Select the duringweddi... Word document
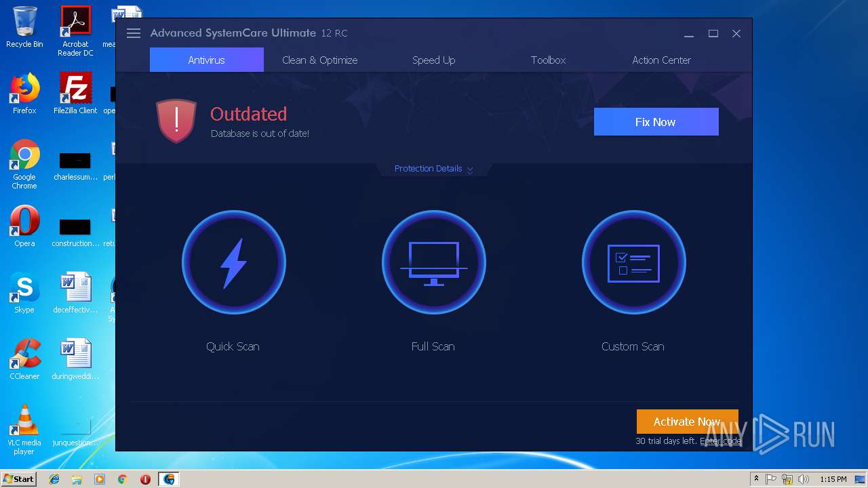The height and width of the screenshot is (488, 868). click(x=75, y=359)
